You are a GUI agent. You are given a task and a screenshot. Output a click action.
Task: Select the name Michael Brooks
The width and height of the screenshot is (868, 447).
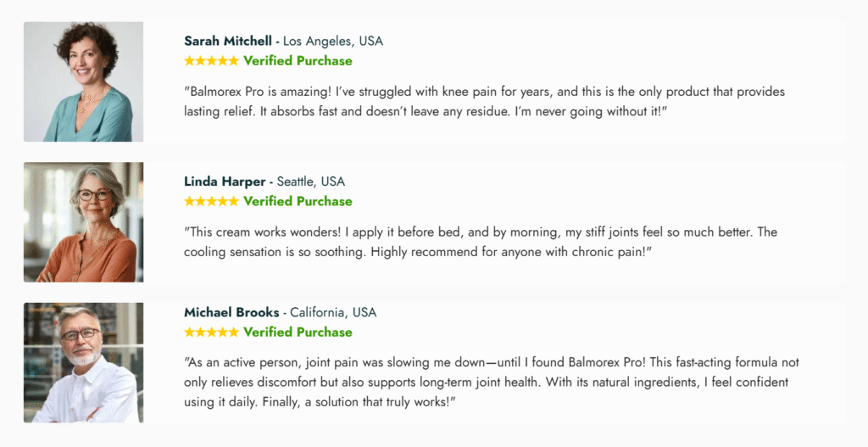(x=231, y=312)
